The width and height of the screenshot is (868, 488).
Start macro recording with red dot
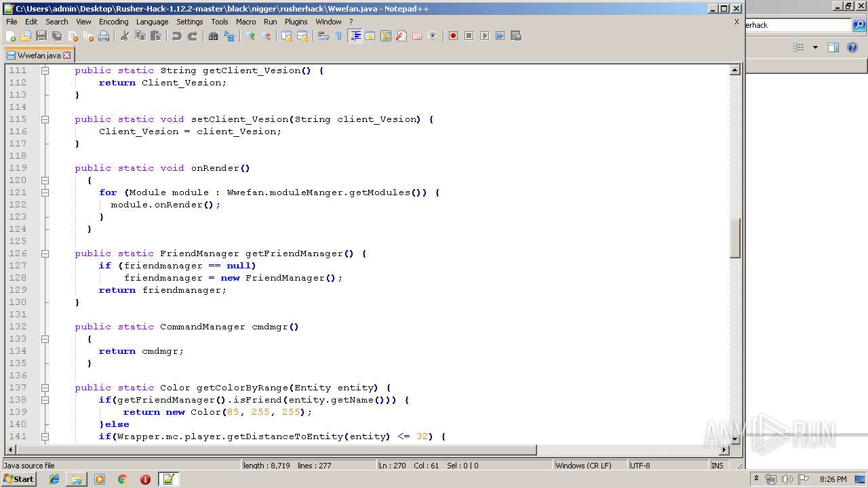tap(453, 36)
